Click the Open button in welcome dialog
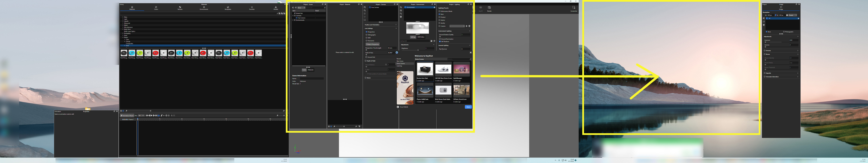Screen dimensions: 868x163 point(468,107)
